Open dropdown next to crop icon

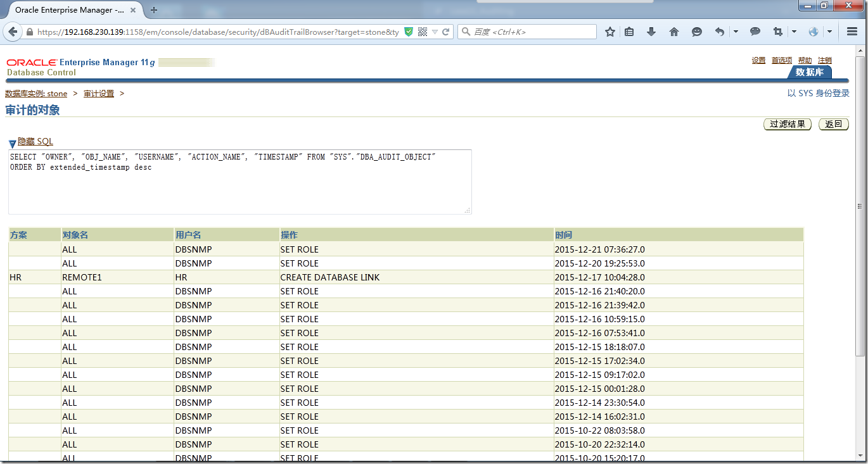click(794, 32)
